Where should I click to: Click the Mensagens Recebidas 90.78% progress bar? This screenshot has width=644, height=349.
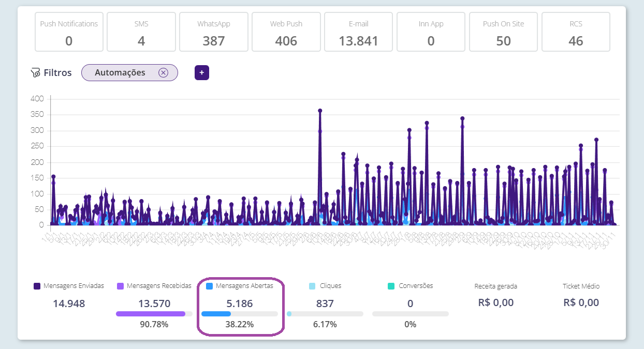pyautogui.click(x=154, y=313)
